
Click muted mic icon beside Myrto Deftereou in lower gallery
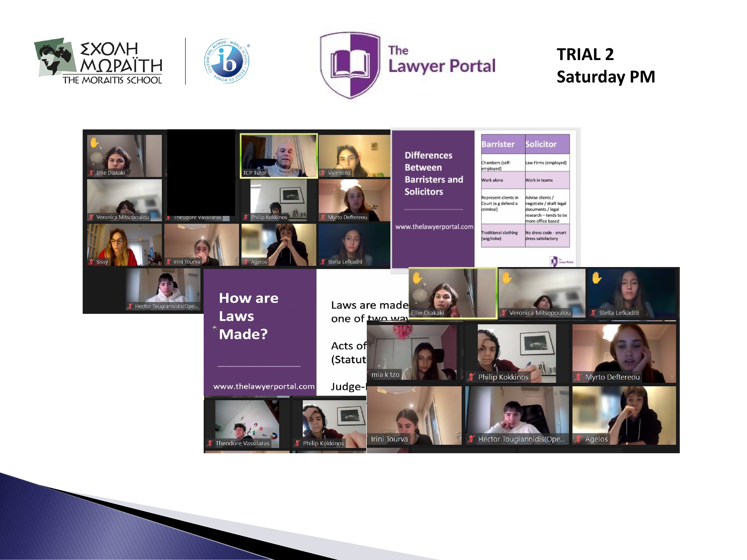[579, 377]
